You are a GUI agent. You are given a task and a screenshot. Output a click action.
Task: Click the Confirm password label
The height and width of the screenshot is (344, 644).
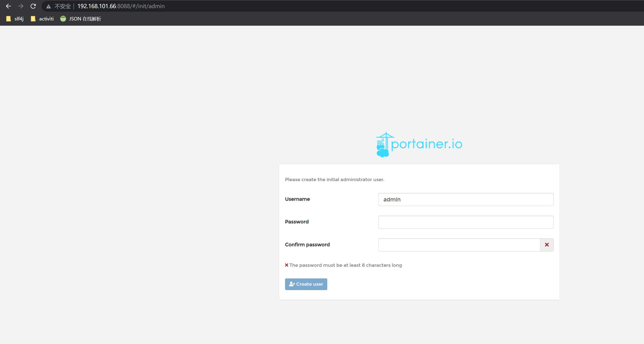tap(307, 245)
